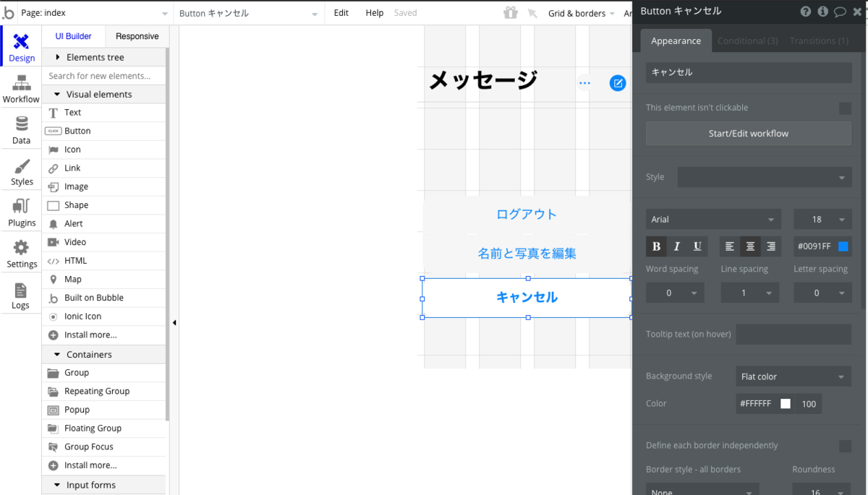
Task: Go to the Data section
Action: tap(21, 130)
